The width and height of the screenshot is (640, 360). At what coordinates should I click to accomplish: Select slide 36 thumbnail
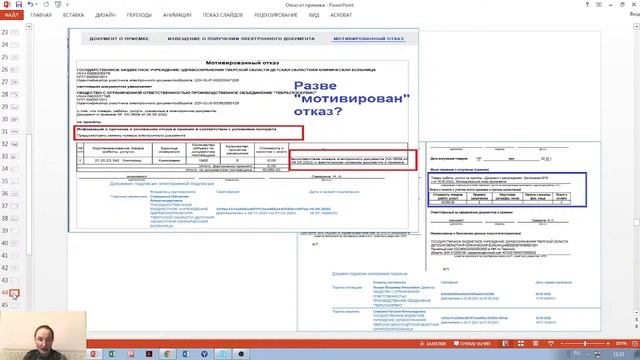(14, 193)
